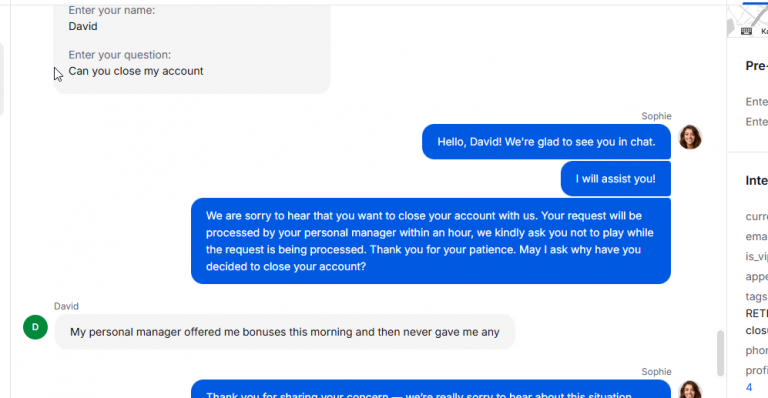Click Sophie's avatar at the bottom of the chat
Viewport: 768px width, 398px height.
tap(690, 390)
